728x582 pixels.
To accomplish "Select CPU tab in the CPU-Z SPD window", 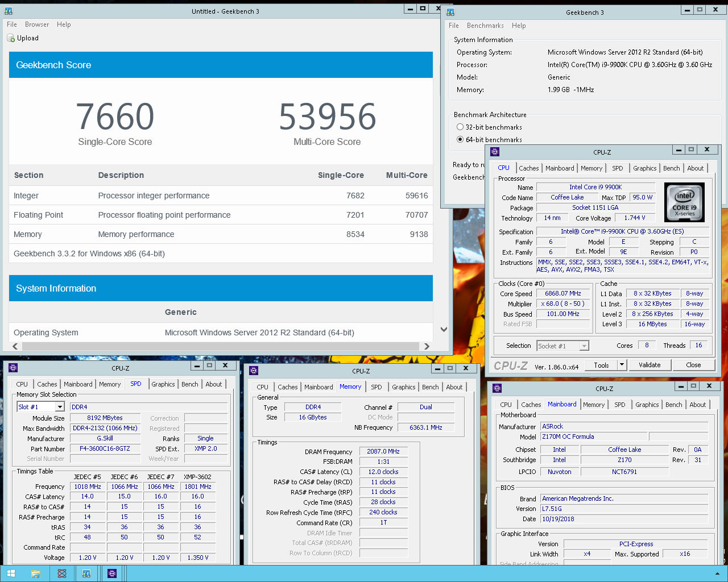I will coord(22,384).
